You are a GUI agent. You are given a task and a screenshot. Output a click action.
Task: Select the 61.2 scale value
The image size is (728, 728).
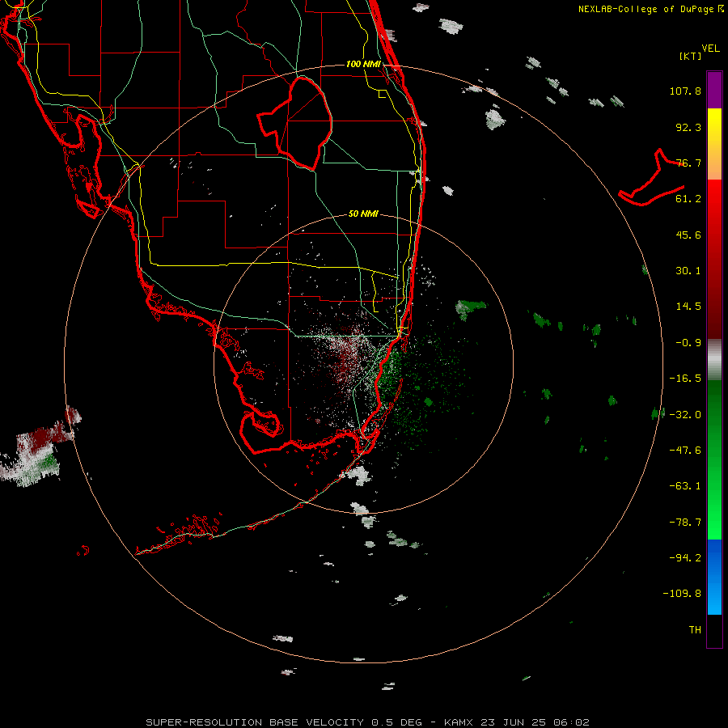point(688,199)
